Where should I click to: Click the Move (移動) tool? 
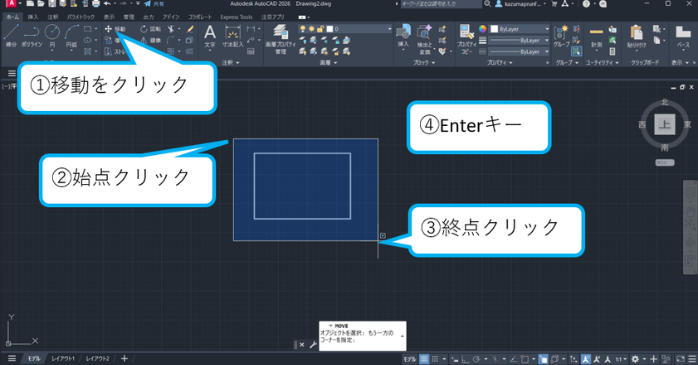coord(115,29)
